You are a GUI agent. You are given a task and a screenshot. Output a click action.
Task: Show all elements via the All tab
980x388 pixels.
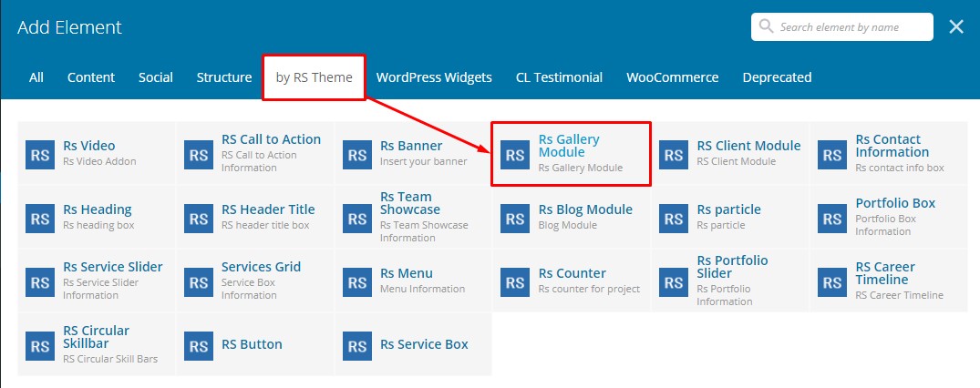[x=36, y=77]
